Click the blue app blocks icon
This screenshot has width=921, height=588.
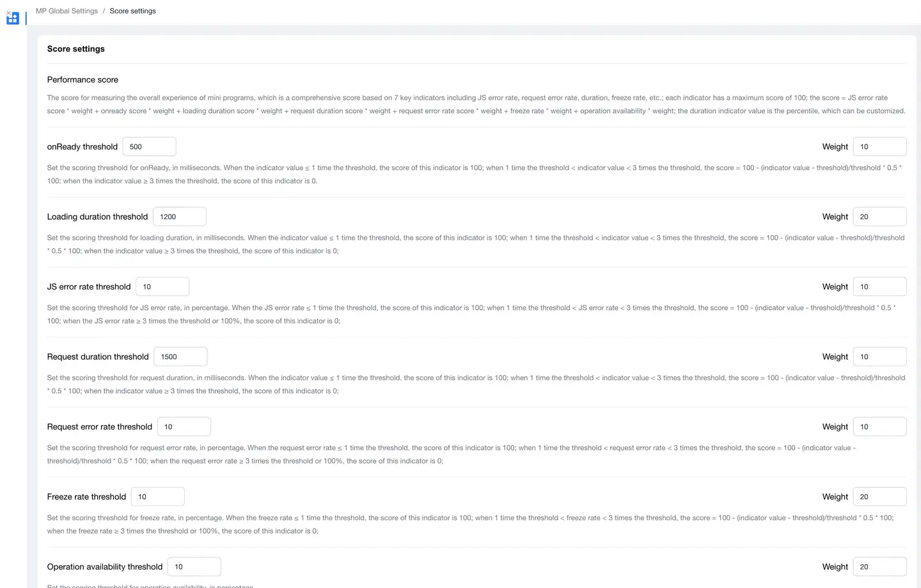[x=13, y=19]
